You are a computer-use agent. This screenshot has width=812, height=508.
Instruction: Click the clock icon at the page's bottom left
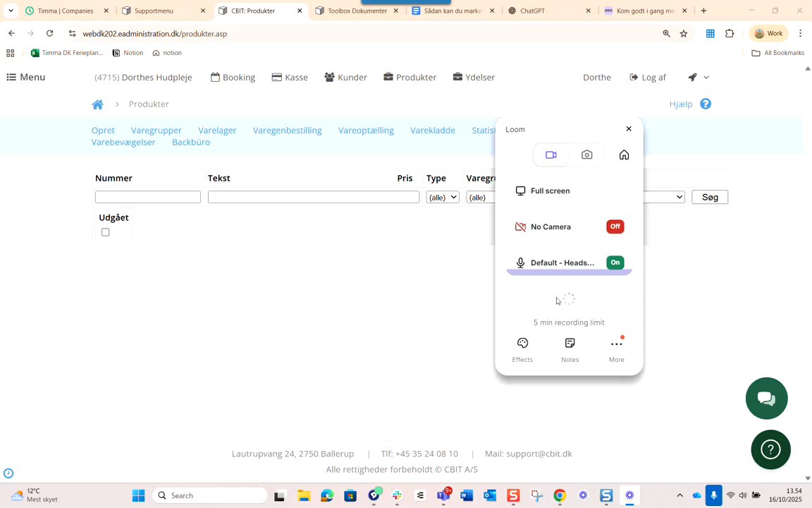(x=8, y=473)
